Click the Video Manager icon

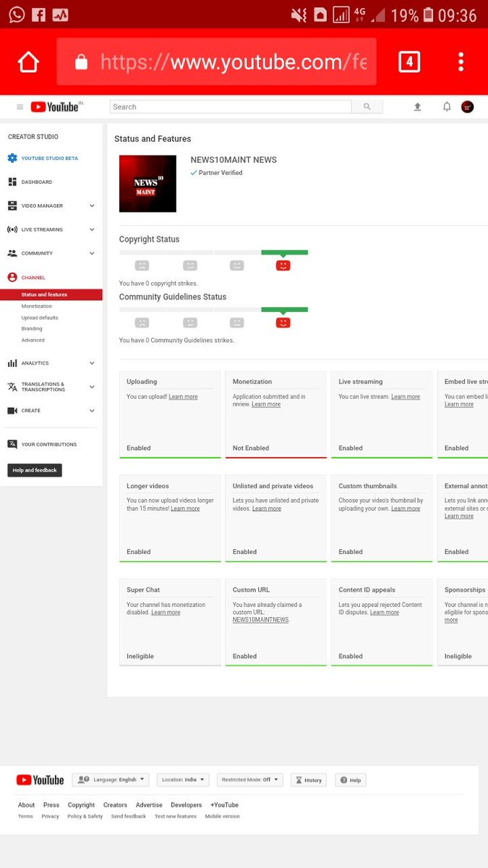[12, 205]
